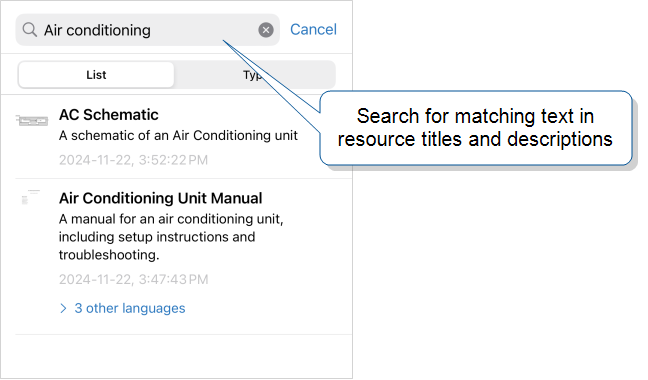Clear search text with the X icon

(x=266, y=30)
